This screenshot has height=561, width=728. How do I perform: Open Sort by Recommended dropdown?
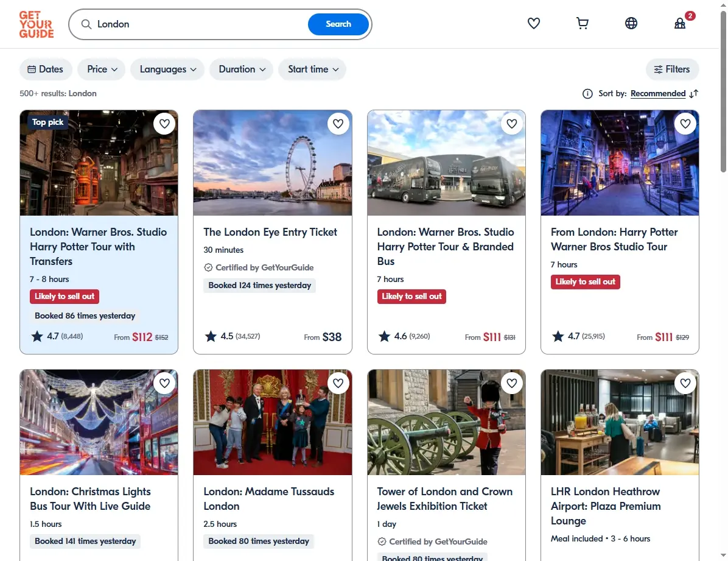click(x=658, y=94)
